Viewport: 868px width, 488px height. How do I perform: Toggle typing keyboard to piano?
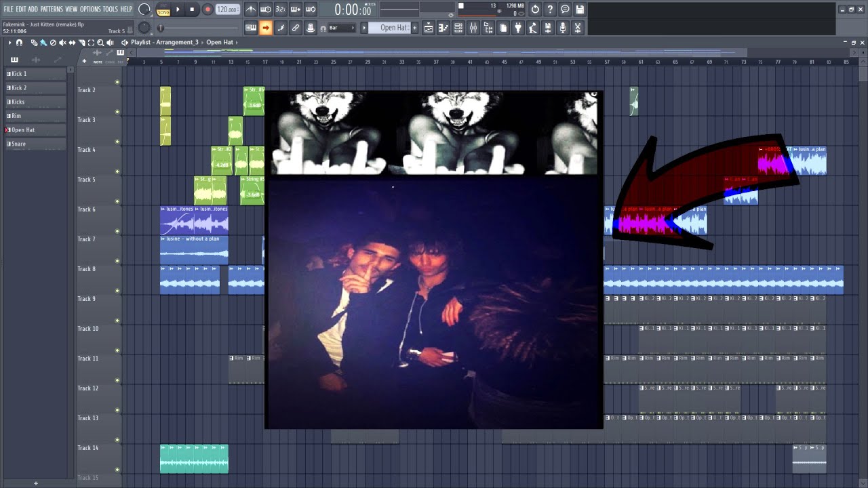(250, 28)
